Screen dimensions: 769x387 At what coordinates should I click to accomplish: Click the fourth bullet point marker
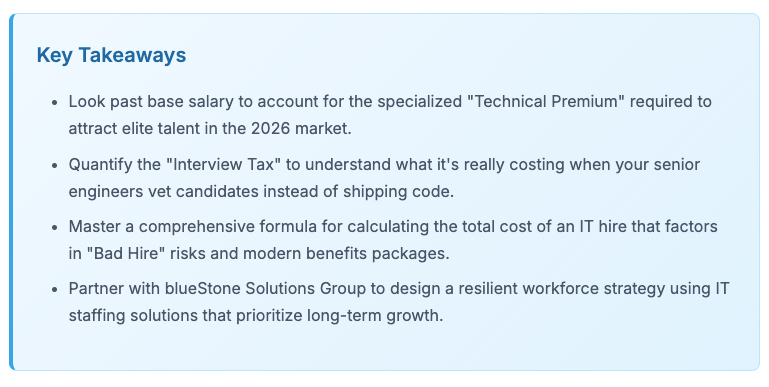click(x=55, y=289)
